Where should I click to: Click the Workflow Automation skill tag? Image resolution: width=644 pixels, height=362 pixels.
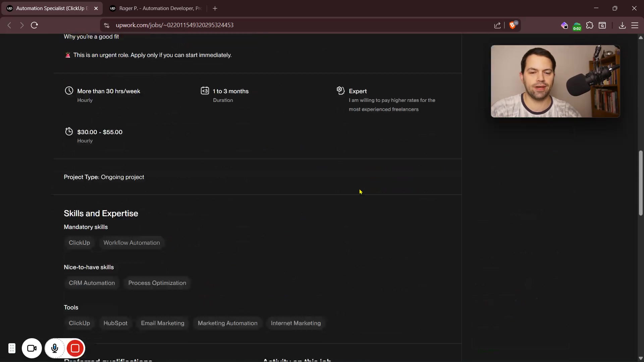click(x=131, y=243)
